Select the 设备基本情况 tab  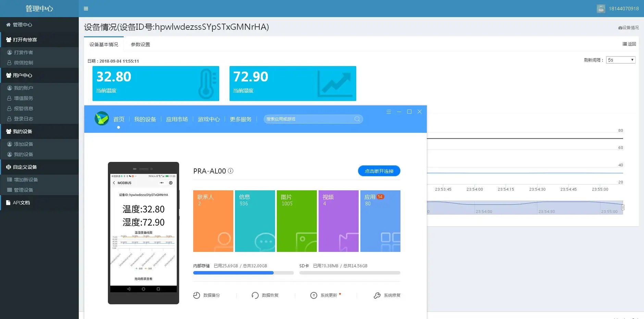[x=104, y=44]
